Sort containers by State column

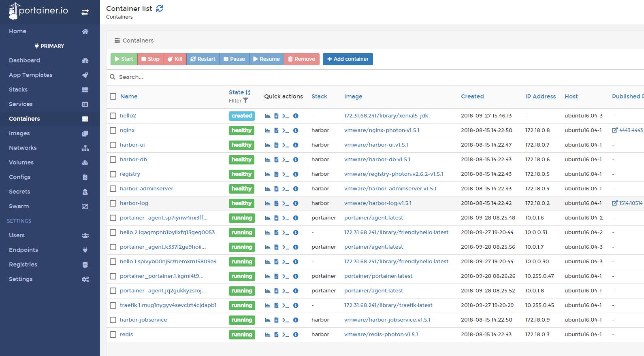click(239, 92)
